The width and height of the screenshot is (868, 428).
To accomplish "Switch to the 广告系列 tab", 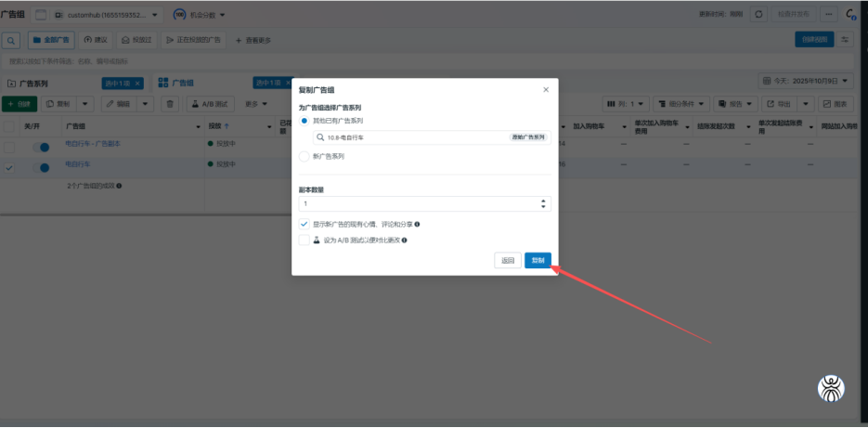I will 36,83.
